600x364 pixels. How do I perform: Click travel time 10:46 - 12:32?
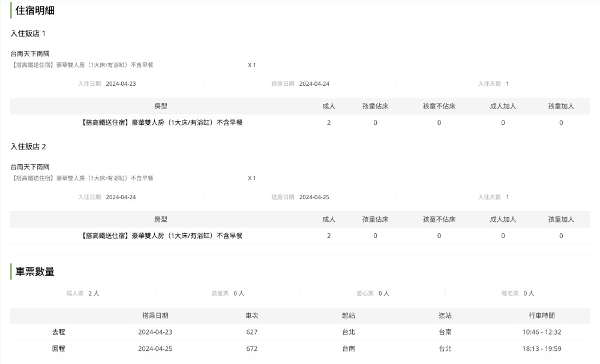[x=541, y=332]
